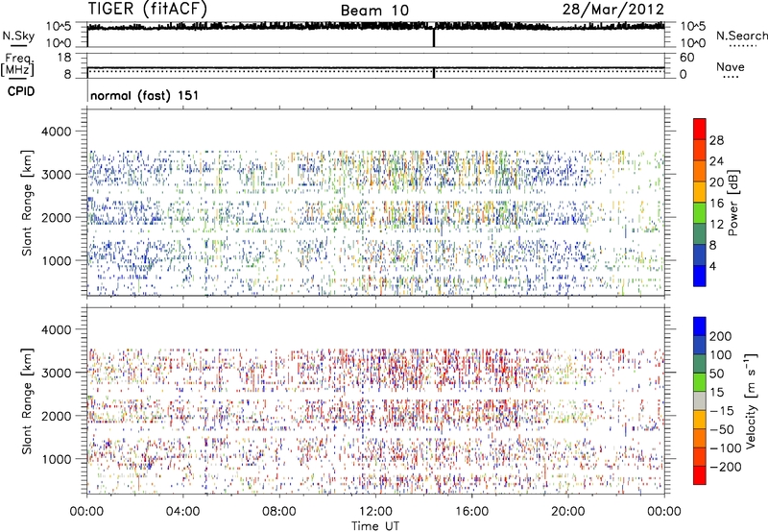This screenshot has width=768, height=532.
Task: Click the red bottom of velocity colorbar
Action: coord(700,475)
